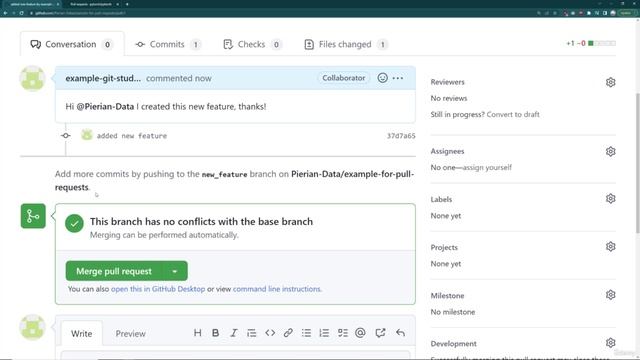Viewport: 640px width, 360px height.
Task: Open the Checks tab
Action: tap(252, 44)
